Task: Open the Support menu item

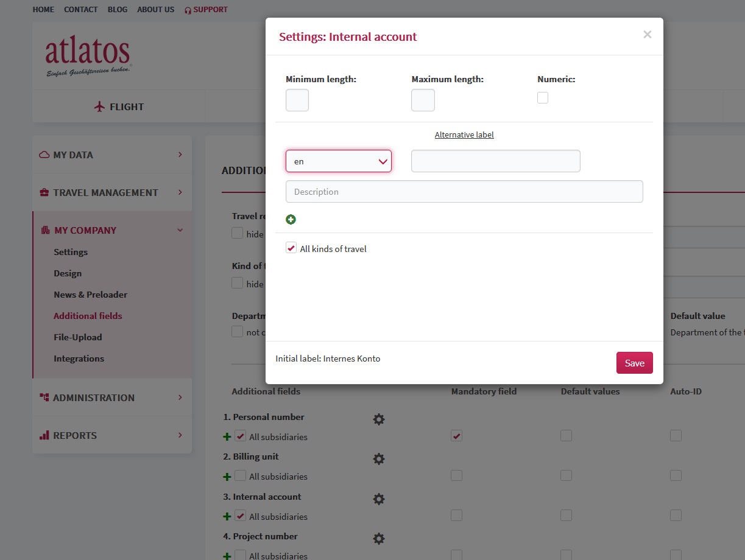Action: click(206, 10)
